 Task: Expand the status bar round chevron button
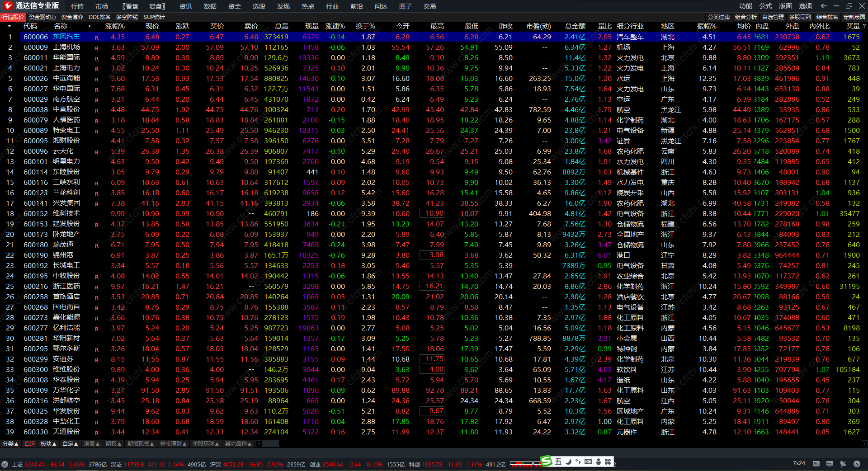[5, 464]
